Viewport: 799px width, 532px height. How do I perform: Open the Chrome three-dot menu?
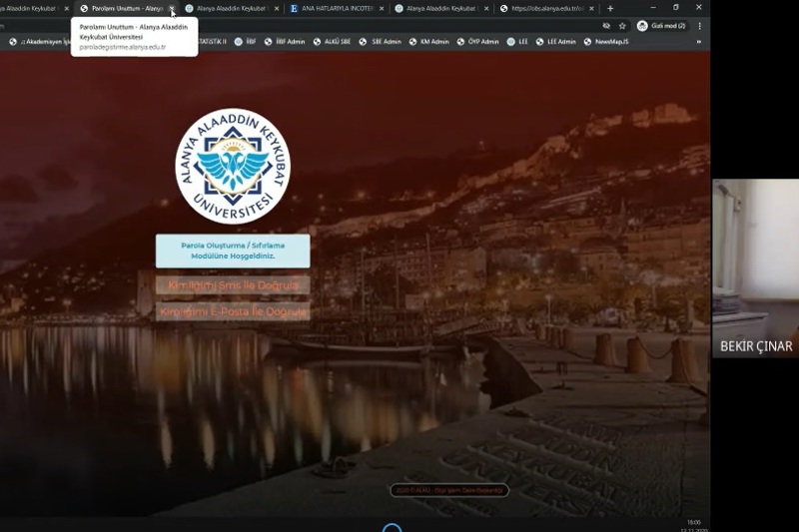pyautogui.click(x=700, y=26)
